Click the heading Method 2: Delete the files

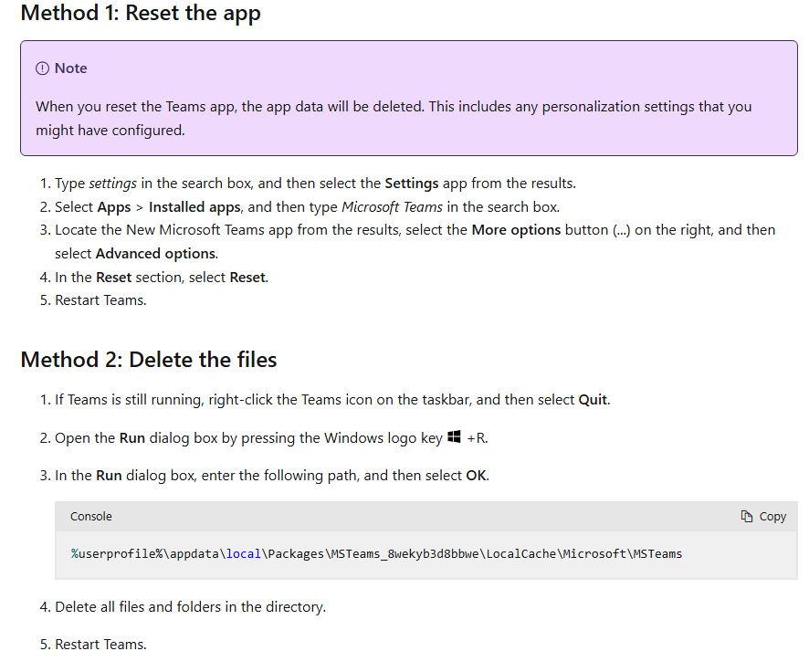[x=149, y=360]
